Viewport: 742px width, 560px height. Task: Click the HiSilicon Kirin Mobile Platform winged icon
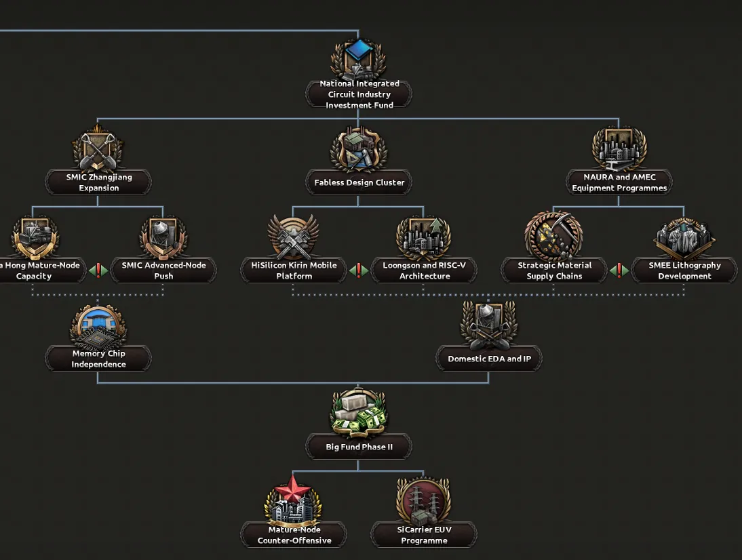click(294, 237)
